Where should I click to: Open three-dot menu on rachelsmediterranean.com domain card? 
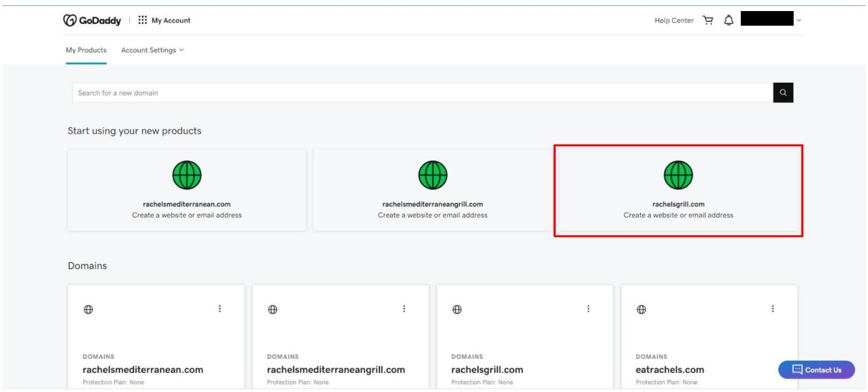pos(220,309)
